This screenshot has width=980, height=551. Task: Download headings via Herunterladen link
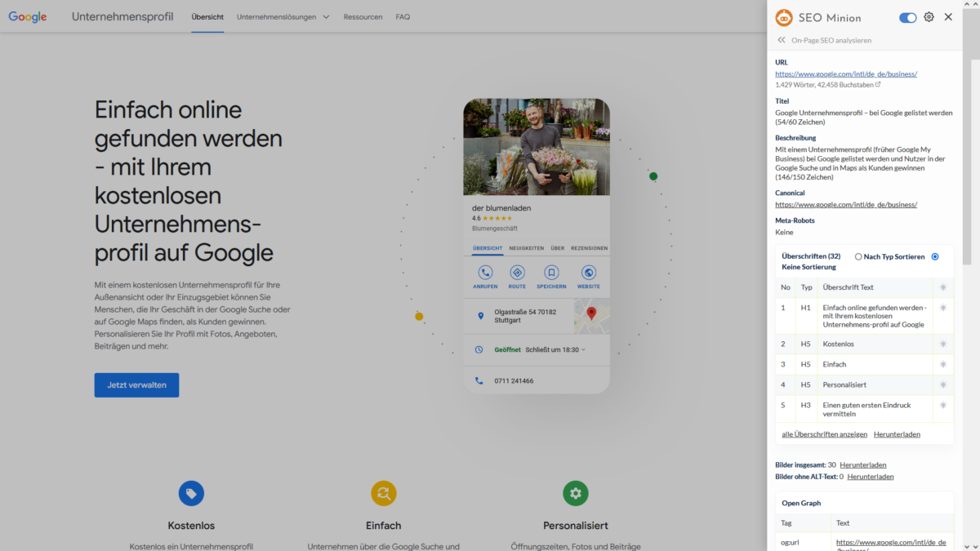(x=897, y=434)
